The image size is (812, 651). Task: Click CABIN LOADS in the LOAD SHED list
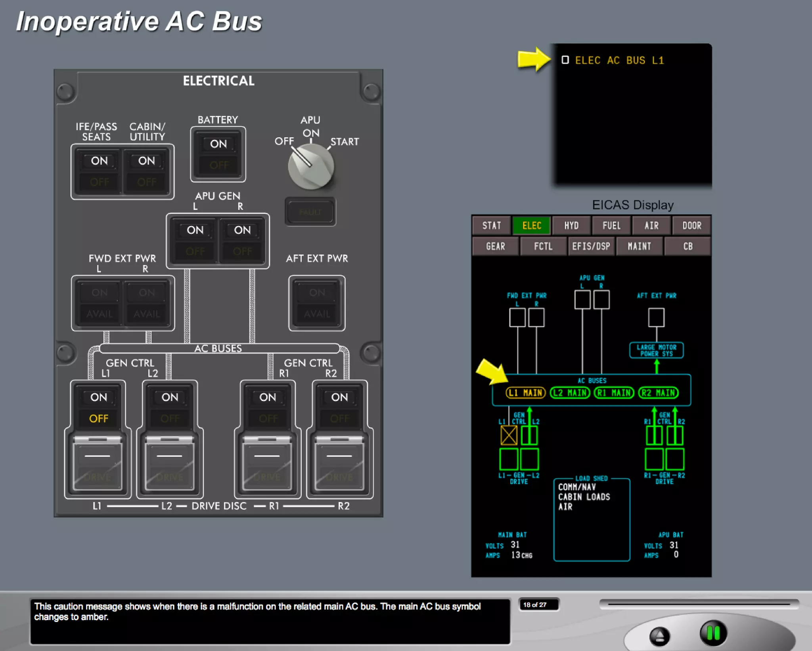[x=584, y=497]
